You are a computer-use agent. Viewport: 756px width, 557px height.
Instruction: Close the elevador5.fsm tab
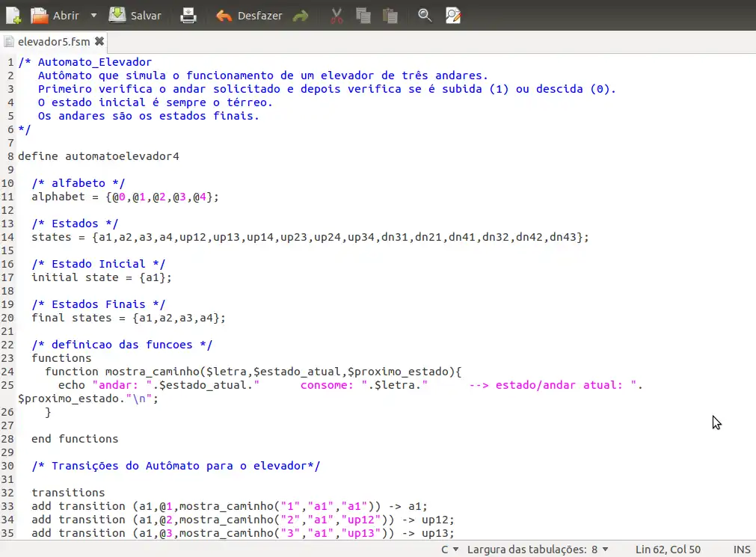click(x=99, y=41)
